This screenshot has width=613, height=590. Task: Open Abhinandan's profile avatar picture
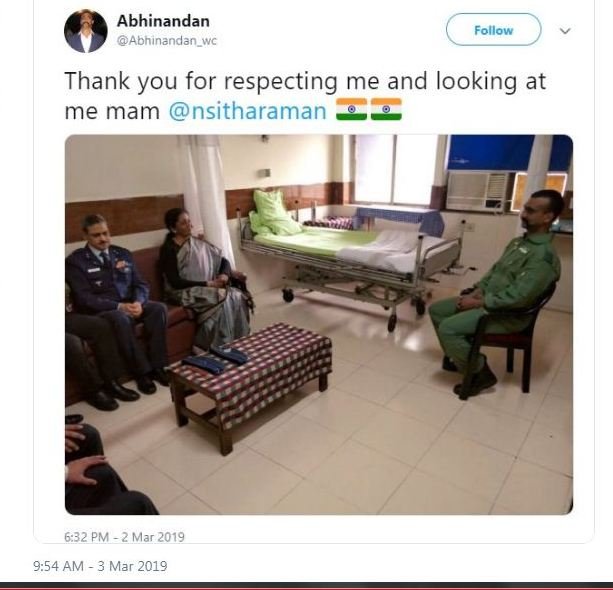point(86,31)
